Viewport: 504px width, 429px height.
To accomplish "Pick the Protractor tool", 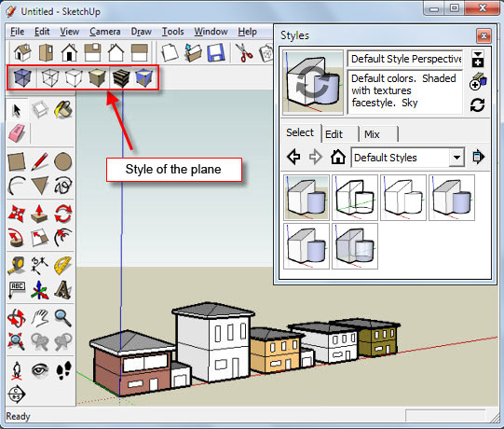I will pyautogui.click(x=63, y=266).
